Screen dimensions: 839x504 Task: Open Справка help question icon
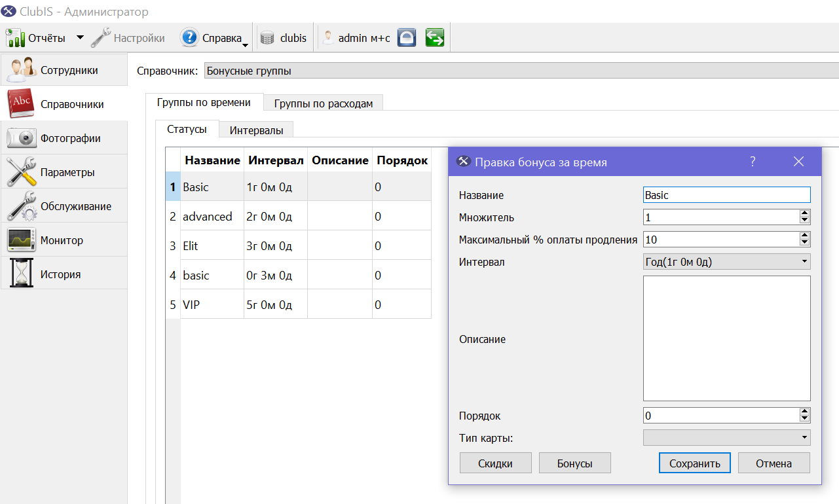(x=189, y=37)
